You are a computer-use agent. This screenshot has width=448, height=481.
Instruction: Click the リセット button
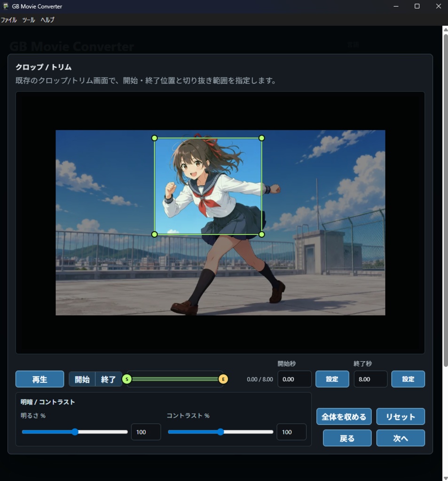coord(401,417)
